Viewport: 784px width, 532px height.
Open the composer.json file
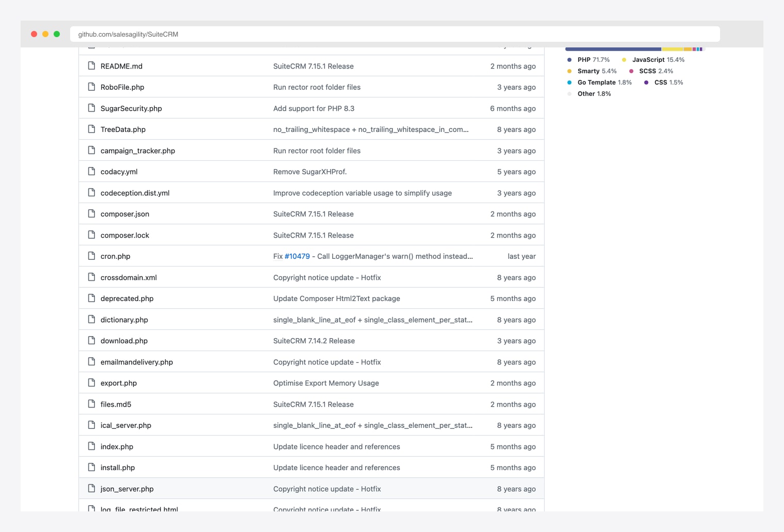(125, 214)
